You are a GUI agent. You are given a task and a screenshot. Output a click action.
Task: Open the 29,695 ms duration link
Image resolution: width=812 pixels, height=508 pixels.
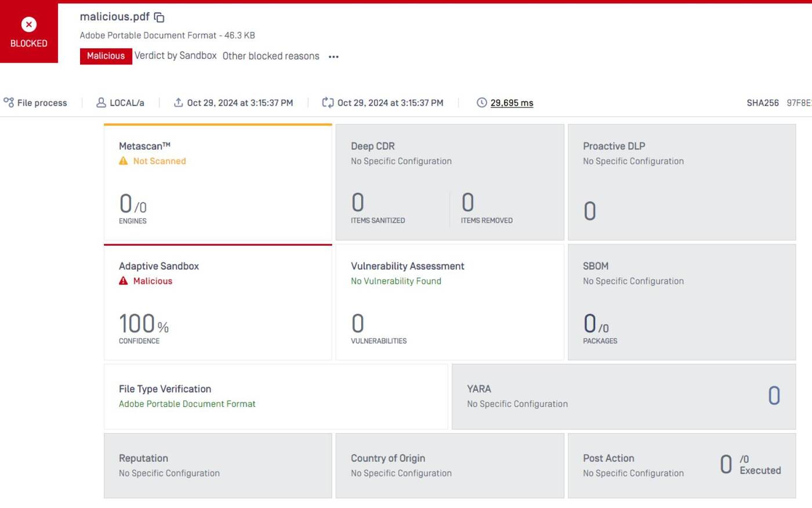click(512, 103)
